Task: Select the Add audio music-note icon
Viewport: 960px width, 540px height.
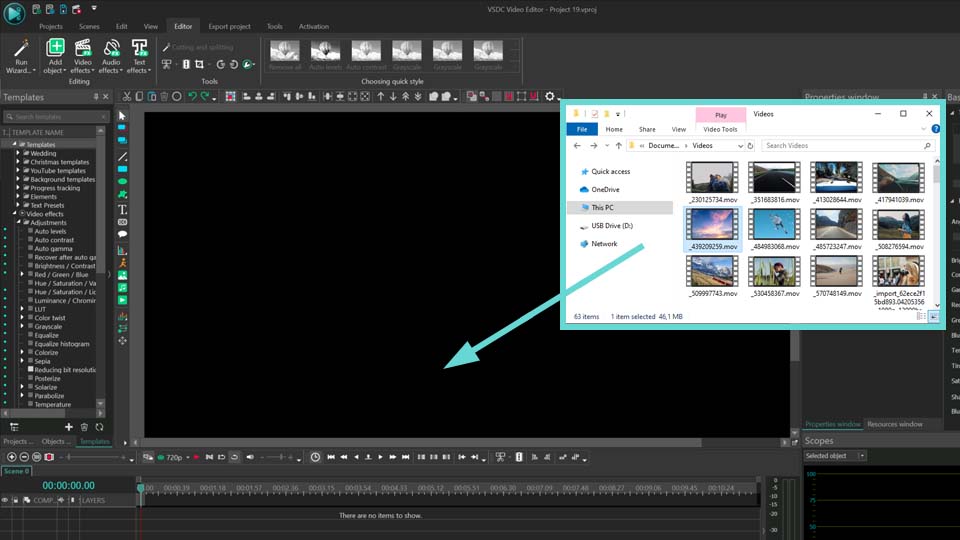Action: click(x=122, y=288)
